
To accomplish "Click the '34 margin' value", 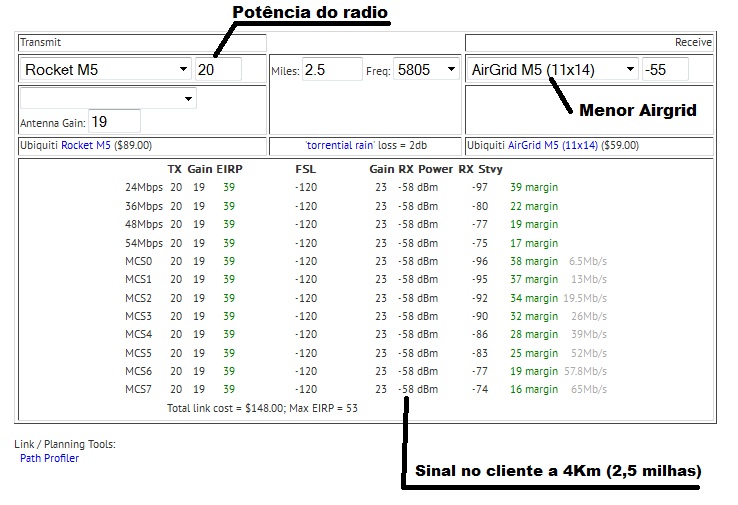I will coord(534,298).
